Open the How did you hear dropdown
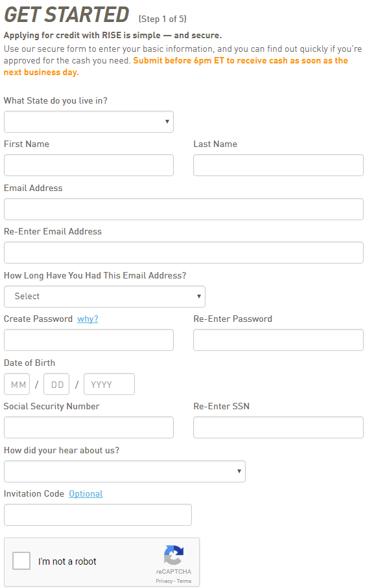The height and width of the screenshot is (588, 367). (124, 471)
